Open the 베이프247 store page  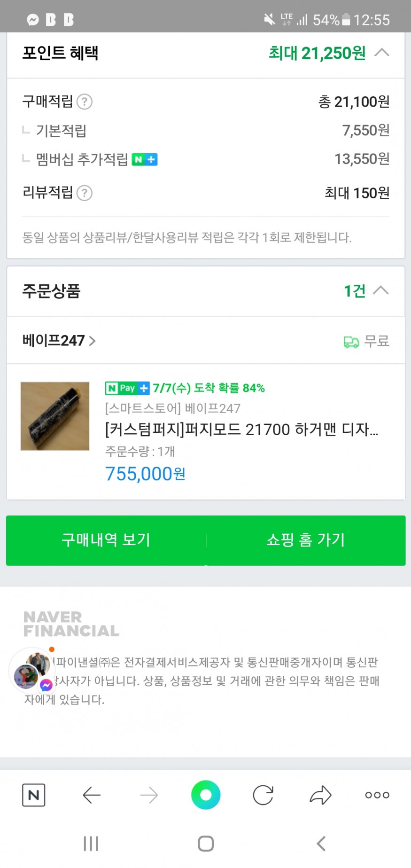59,340
